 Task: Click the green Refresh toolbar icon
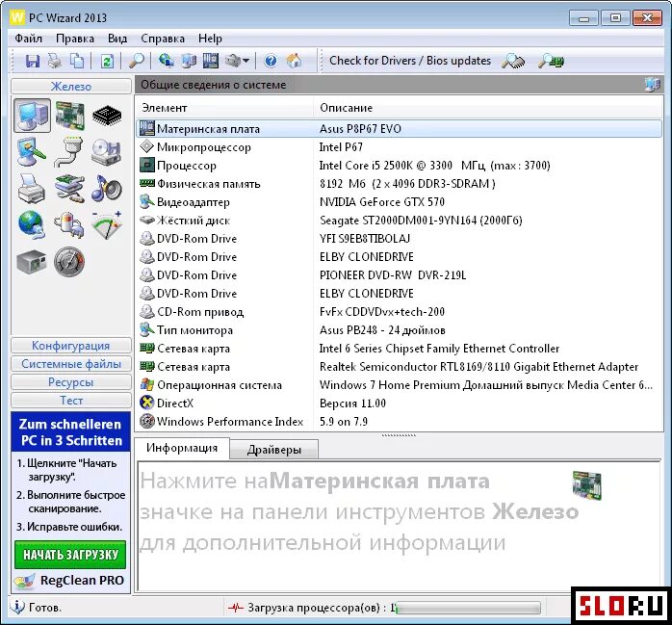click(107, 61)
